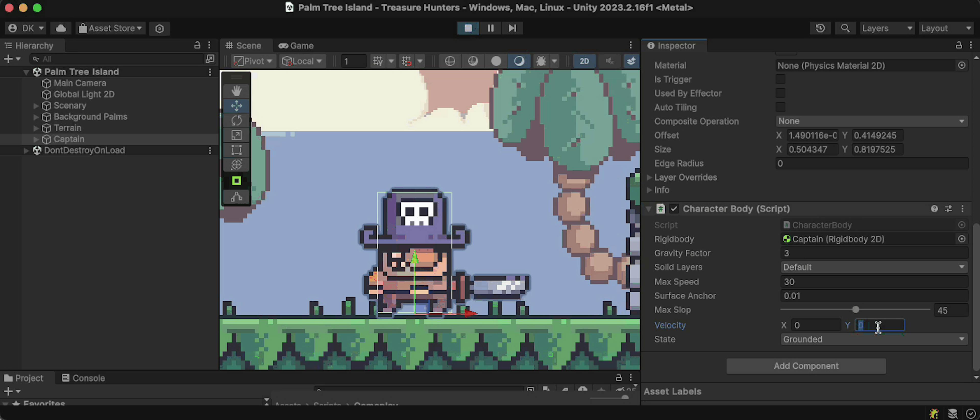Click the cloud services icon
Viewport: 980px width, 420px height.
pyautogui.click(x=61, y=28)
